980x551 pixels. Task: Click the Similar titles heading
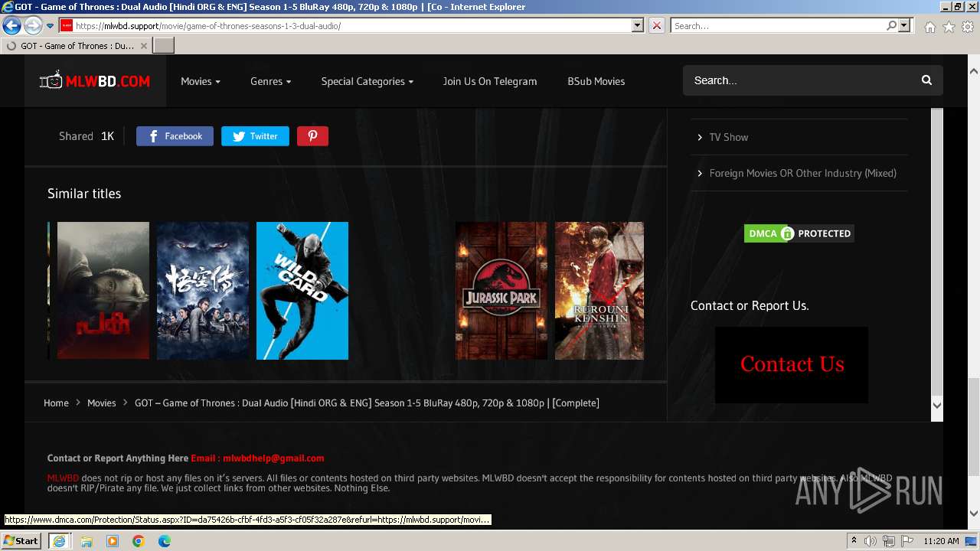tap(84, 194)
